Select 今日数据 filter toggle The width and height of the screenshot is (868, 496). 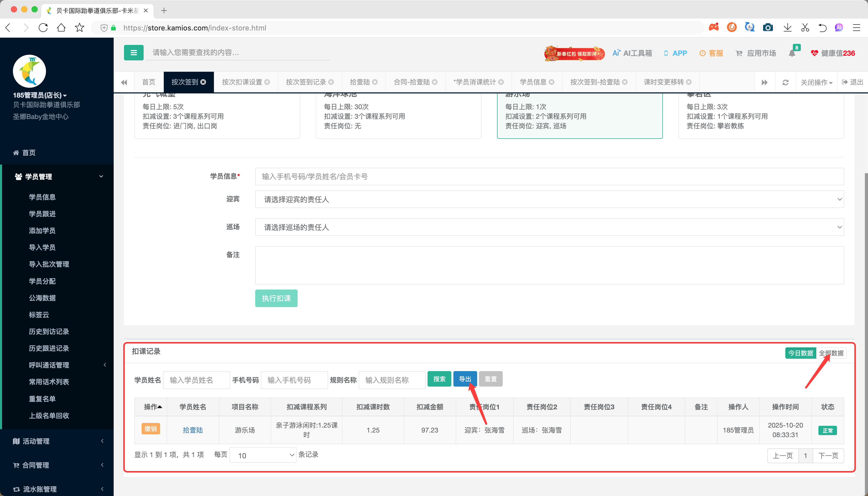tap(801, 353)
